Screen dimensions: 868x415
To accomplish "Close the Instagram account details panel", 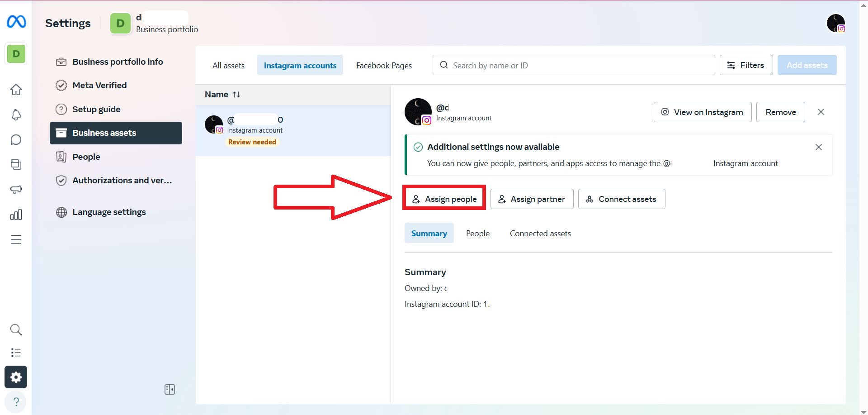I will pos(821,112).
